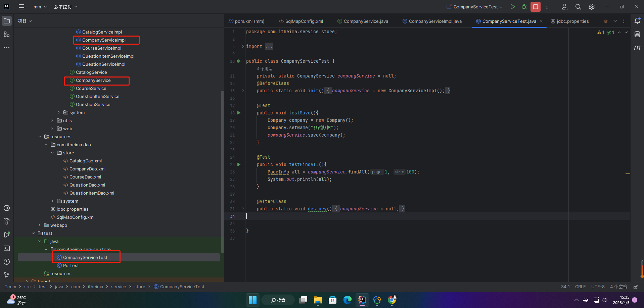Switch to SqlMapConfig.xml tab
The image size is (644, 308).
pyautogui.click(x=301, y=21)
